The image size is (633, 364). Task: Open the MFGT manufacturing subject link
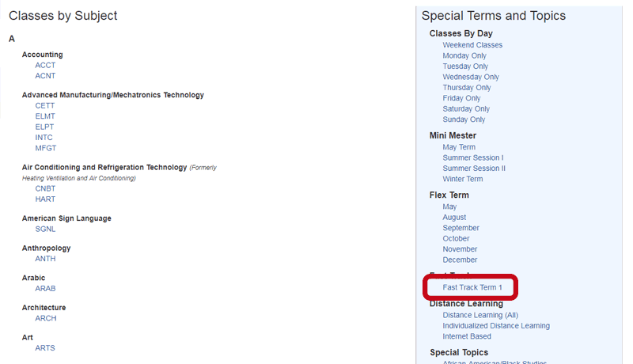[x=46, y=148]
